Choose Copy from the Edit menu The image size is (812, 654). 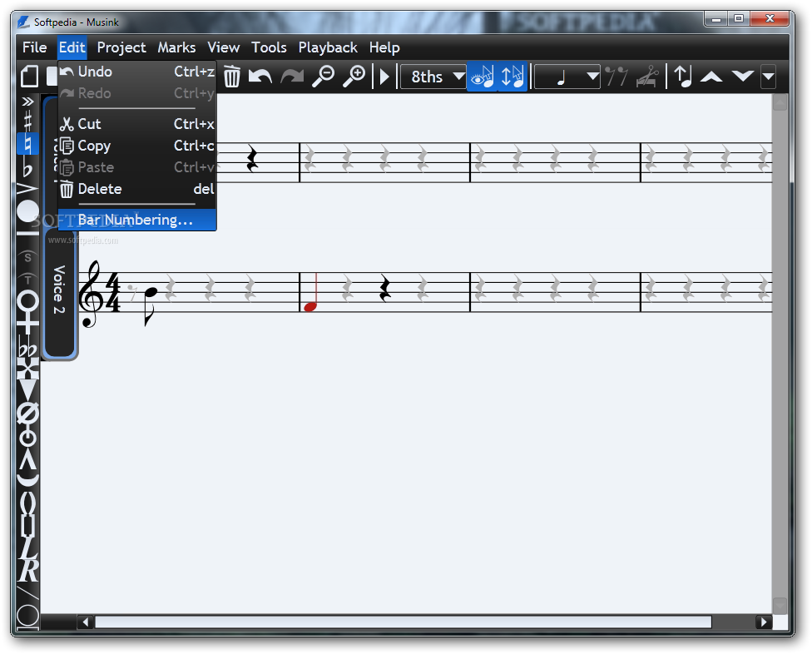(x=137, y=146)
